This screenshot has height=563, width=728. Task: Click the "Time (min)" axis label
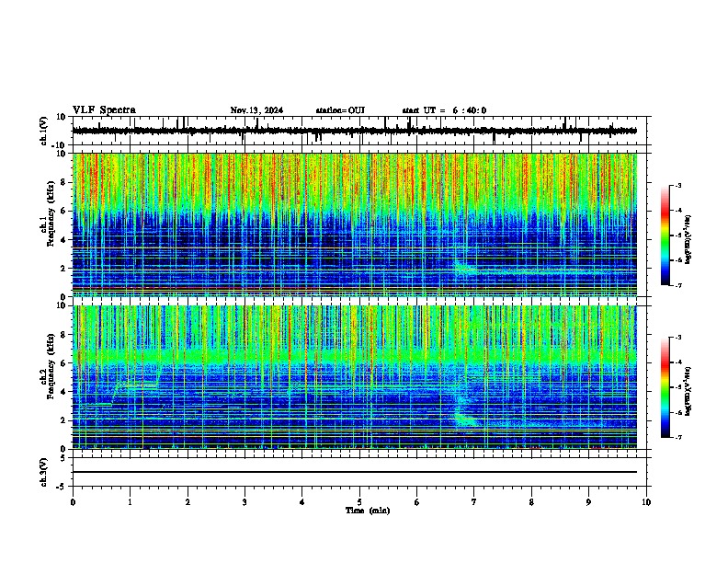click(368, 511)
